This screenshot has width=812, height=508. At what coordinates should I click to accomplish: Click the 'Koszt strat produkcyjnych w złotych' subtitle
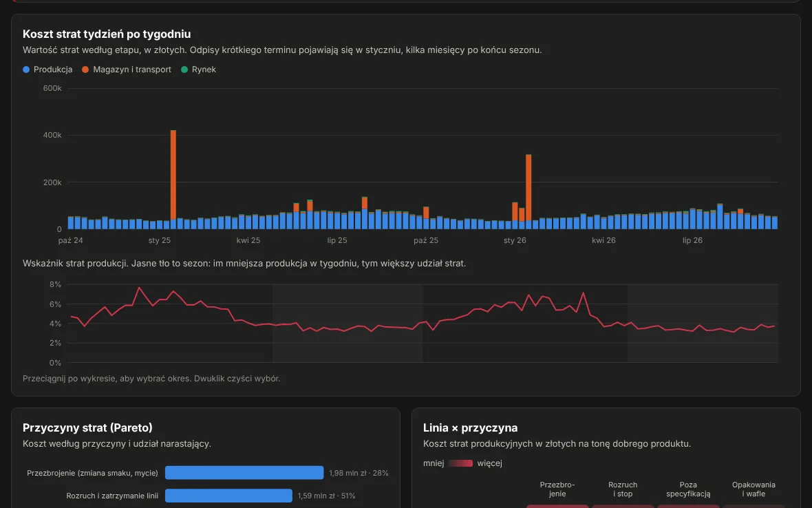(557, 444)
